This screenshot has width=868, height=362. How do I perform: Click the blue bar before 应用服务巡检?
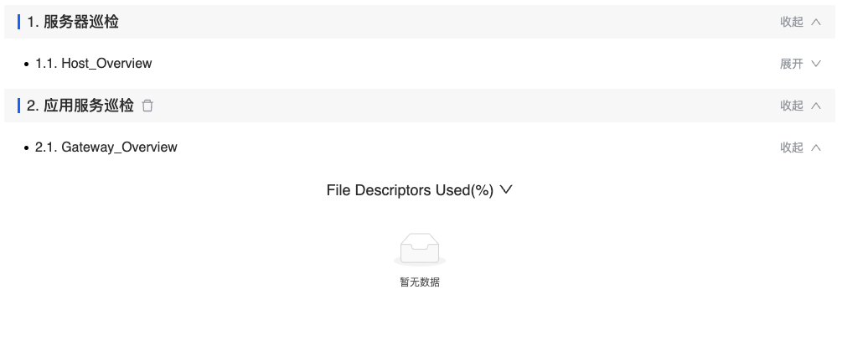coord(18,106)
